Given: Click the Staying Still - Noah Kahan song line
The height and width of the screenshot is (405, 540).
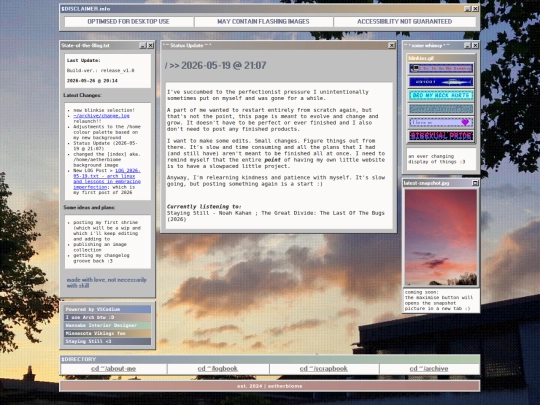Looking at the screenshot, I should click(x=276, y=216).
